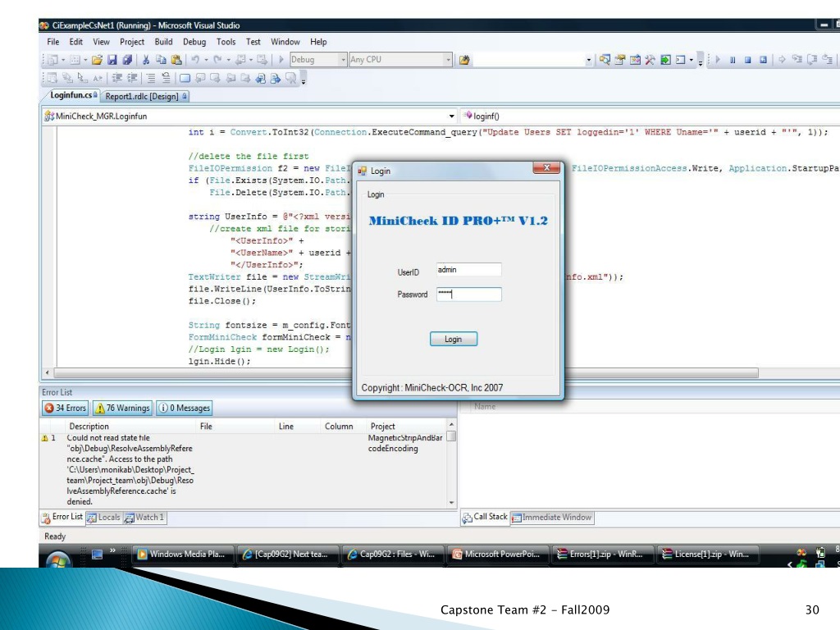This screenshot has height=630, width=840.
Task: Click the Paste clipboard icon
Action: coord(176,60)
